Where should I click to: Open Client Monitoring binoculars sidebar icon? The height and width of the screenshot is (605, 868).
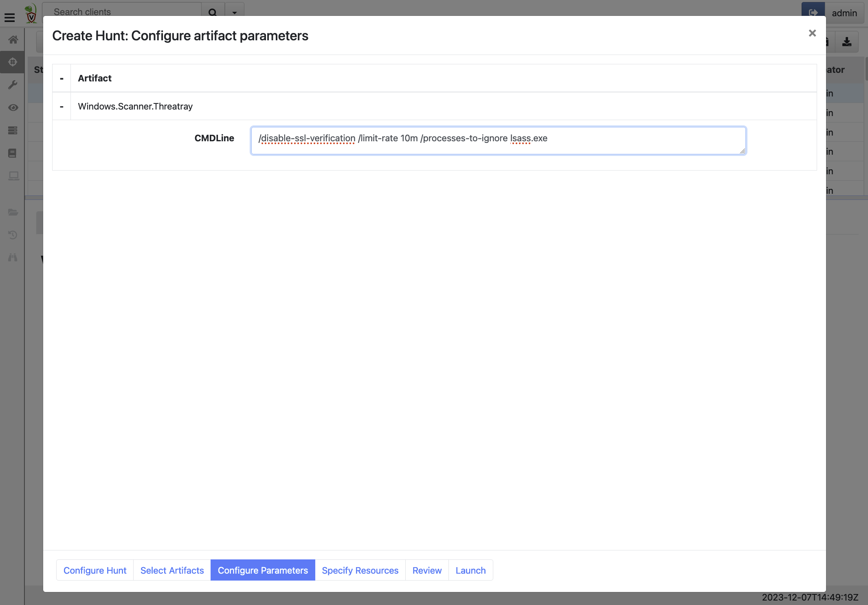click(13, 257)
